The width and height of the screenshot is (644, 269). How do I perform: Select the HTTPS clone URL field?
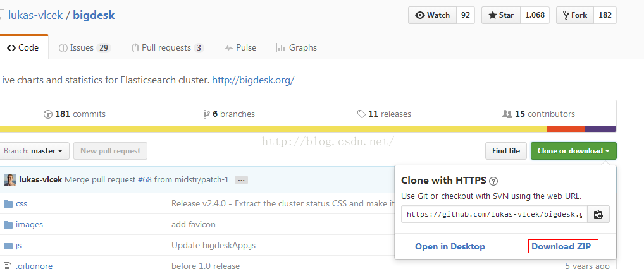tap(494, 214)
